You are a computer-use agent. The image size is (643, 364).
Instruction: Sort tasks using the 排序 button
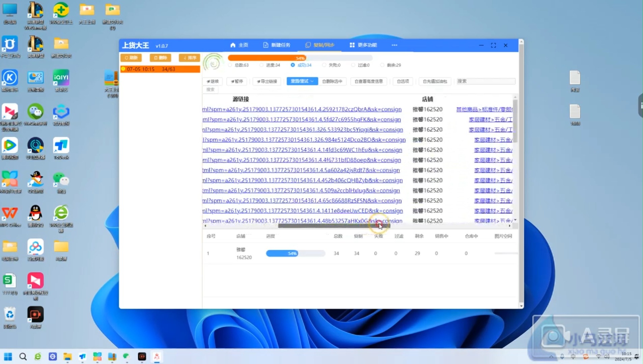(x=189, y=58)
